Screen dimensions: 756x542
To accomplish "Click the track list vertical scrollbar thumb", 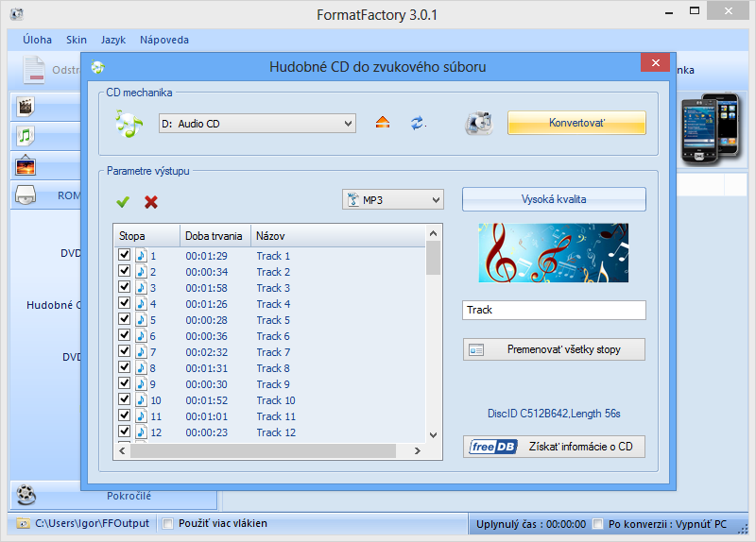I will click(433, 258).
